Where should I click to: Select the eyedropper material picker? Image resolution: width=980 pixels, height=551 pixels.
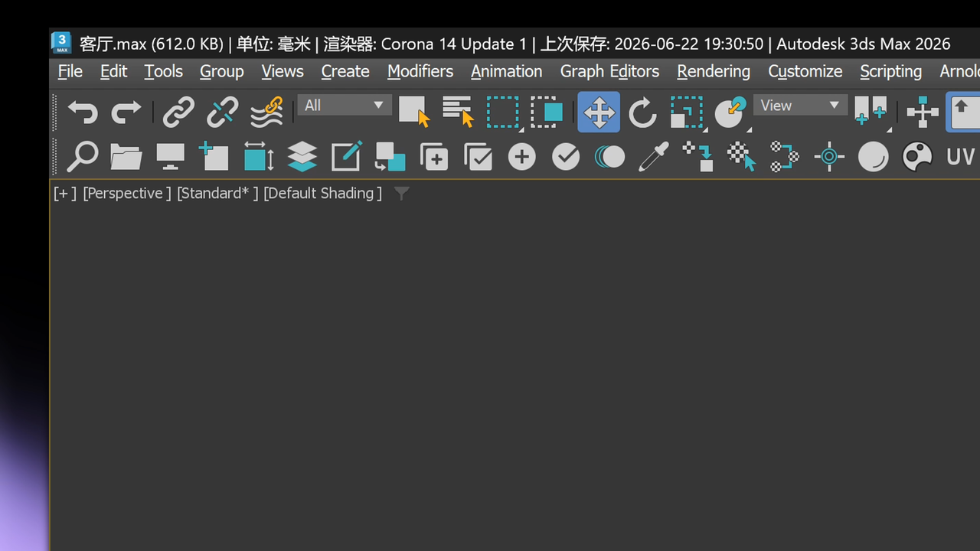[x=654, y=157]
